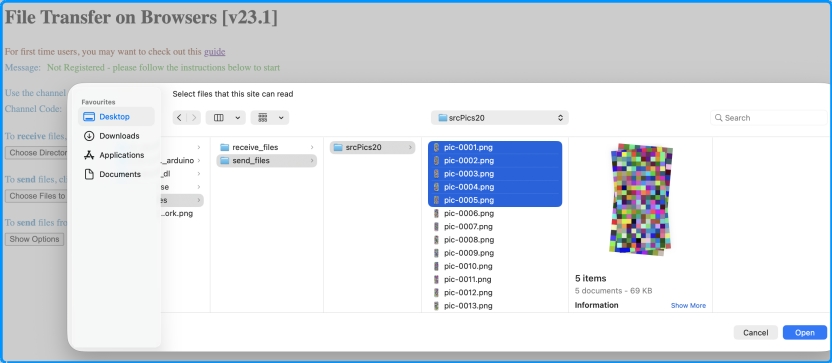Select file pic-0010.png
832x363 pixels.
(495, 266)
